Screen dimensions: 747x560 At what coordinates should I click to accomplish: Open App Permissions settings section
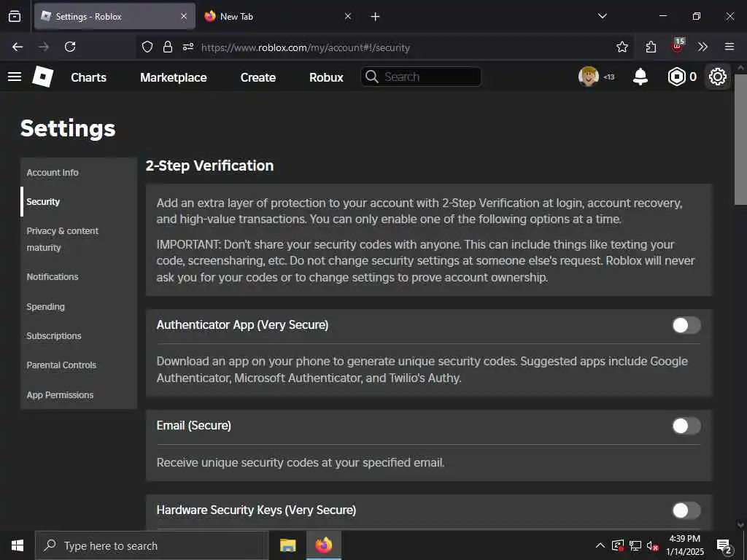(x=79, y=394)
